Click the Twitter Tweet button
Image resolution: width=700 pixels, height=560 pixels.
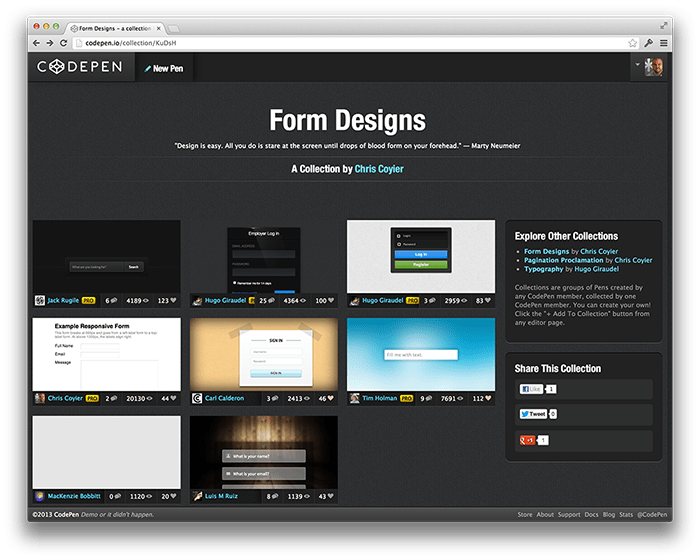(533, 414)
